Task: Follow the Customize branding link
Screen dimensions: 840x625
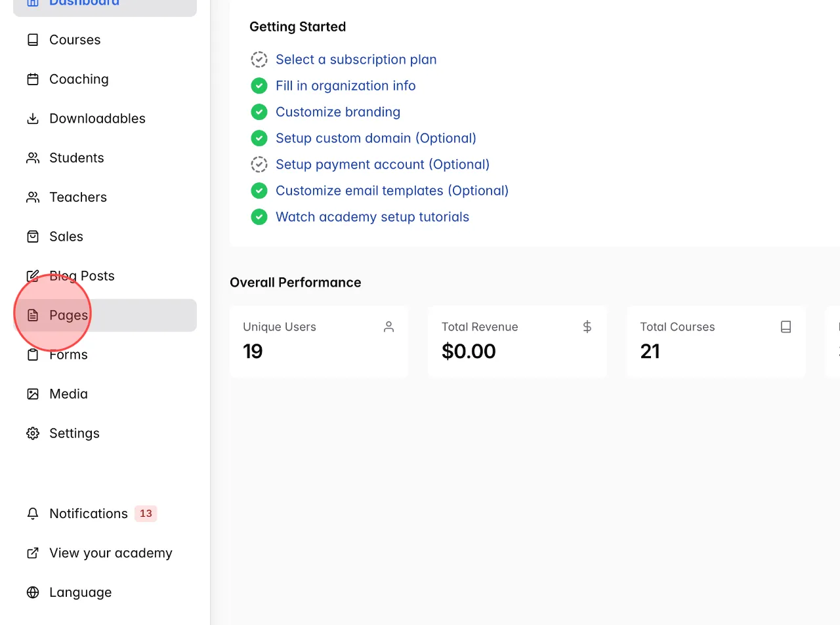Action: [338, 112]
